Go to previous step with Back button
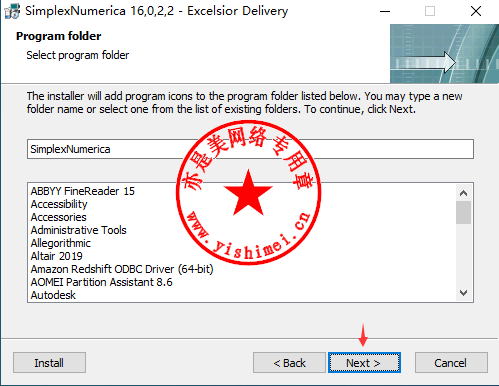This screenshot has height=386, width=499. 289,363
